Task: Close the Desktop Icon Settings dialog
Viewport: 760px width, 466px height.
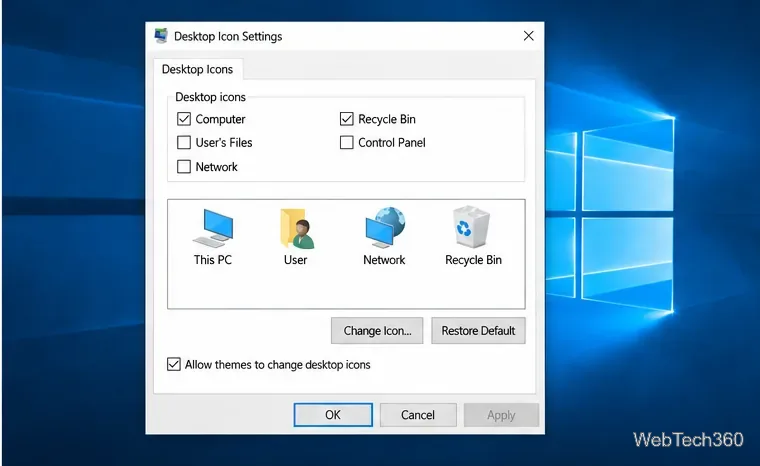Action: (x=529, y=36)
